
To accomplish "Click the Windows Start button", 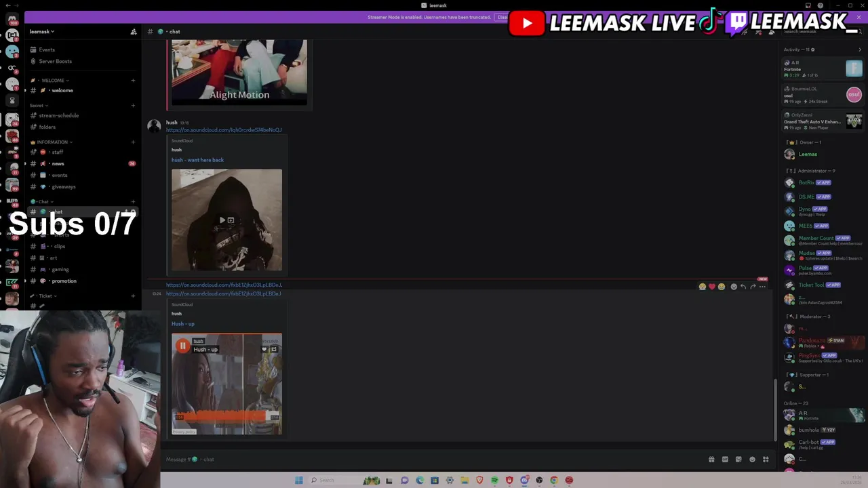I will [298, 481].
